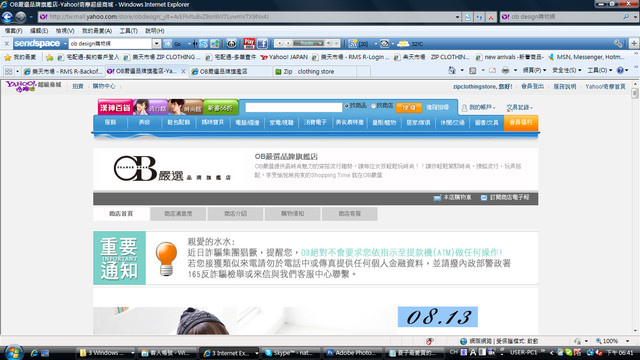Click the red Stop loading icon
The width and height of the screenshot is (640, 360).
tap(491, 17)
